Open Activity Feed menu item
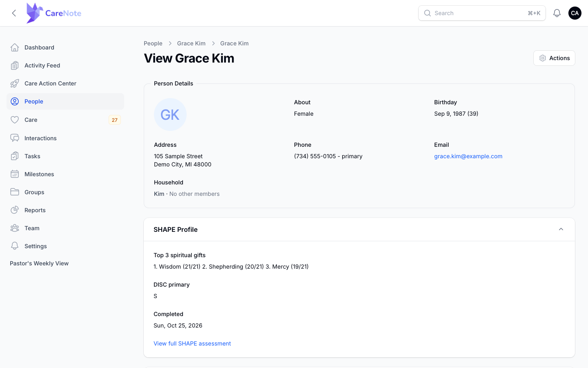The image size is (588, 368). (x=65, y=65)
